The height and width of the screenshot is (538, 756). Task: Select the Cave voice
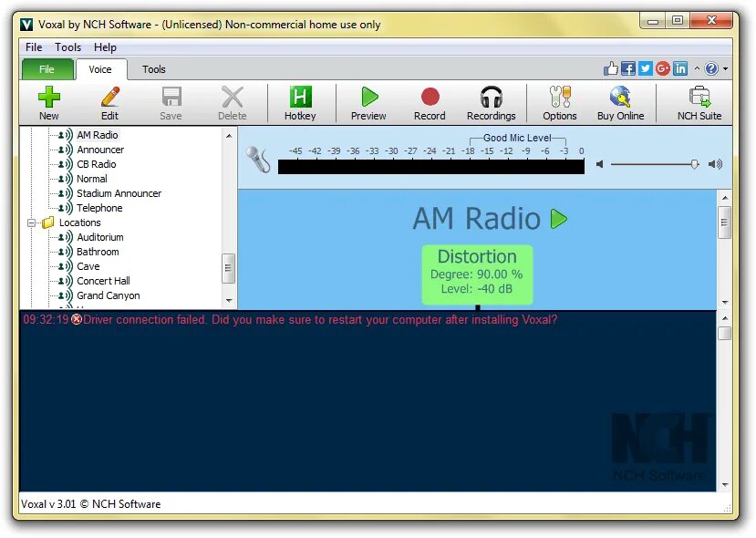88,266
